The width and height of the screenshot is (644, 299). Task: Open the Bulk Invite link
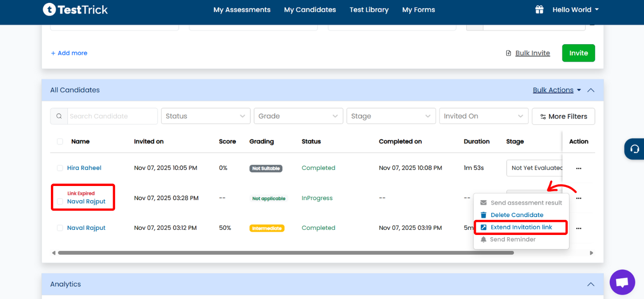pyautogui.click(x=533, y=53)
